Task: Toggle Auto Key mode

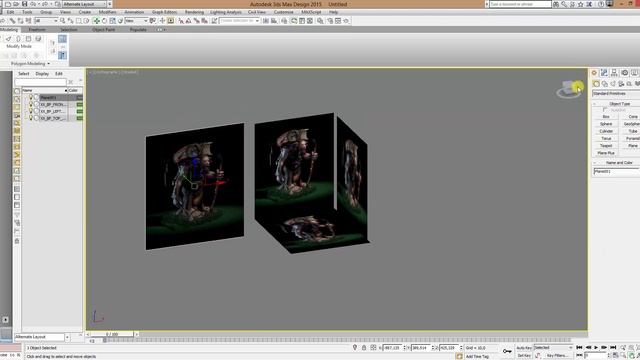Action: click(524, 348)
